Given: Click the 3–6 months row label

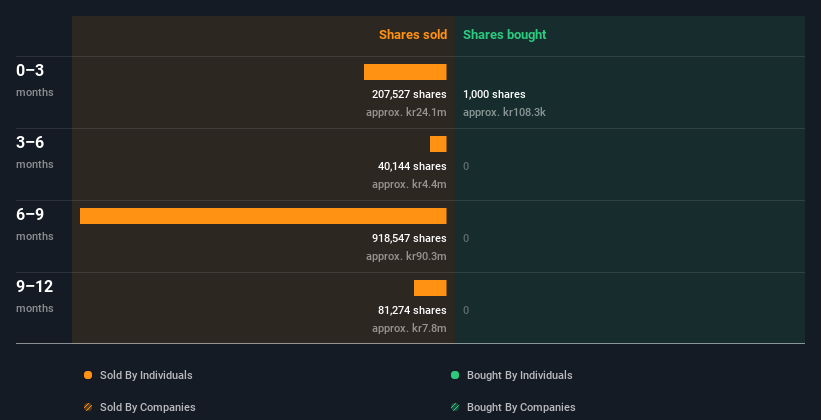Looking at the screenshot, I should click(x=35, y=152).
